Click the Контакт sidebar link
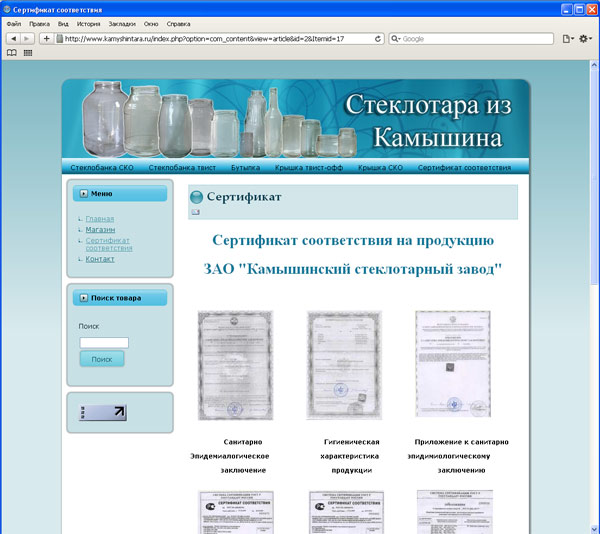 click(x=100, y=259)
